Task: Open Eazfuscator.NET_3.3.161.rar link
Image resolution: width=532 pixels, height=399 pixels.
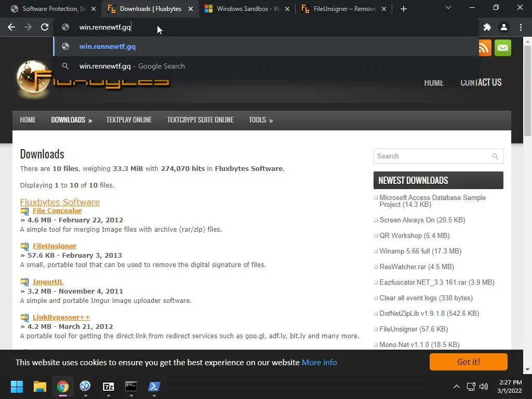Action: pyautogui.click(x=436, y=282)
